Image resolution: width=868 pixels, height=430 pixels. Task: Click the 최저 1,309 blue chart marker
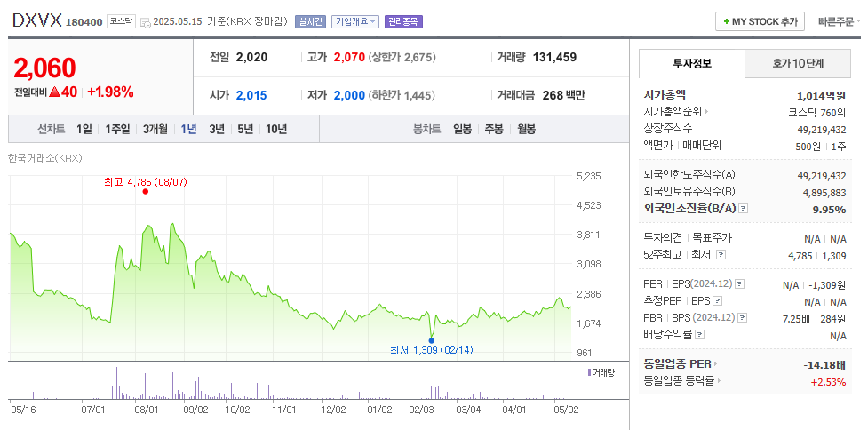(x=432, y=339)
